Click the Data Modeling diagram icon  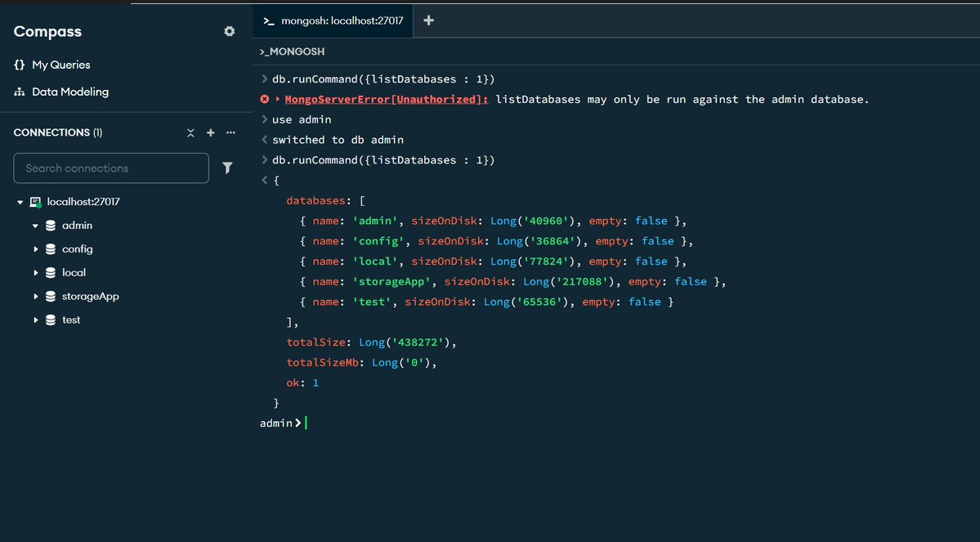click(20, 92)
